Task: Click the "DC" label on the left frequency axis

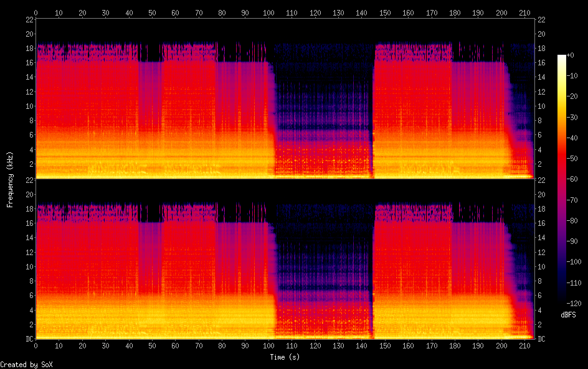Action: point(29,339)
